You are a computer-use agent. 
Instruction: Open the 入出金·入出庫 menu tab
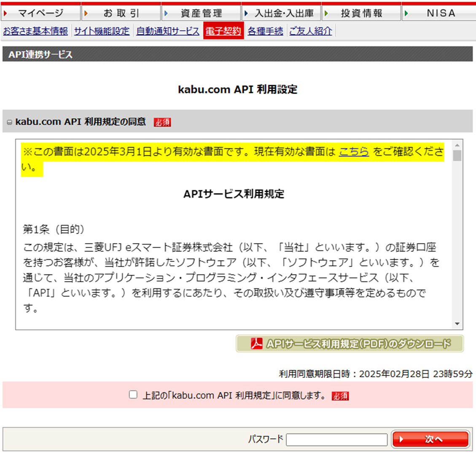(281, 13)
